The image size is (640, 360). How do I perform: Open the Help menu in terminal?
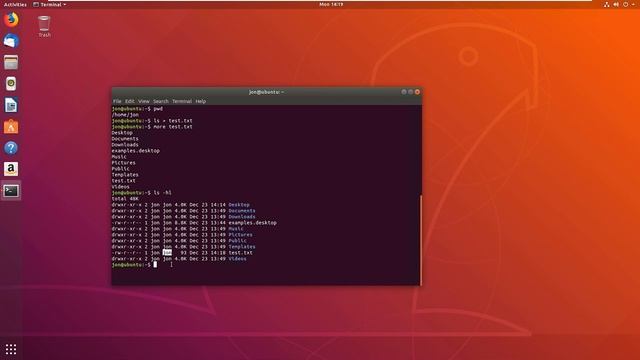pos(200,101)
